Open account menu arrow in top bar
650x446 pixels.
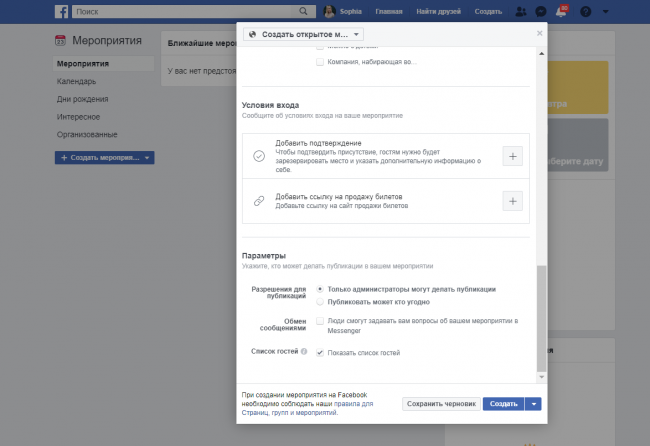(x=608, y=11)
